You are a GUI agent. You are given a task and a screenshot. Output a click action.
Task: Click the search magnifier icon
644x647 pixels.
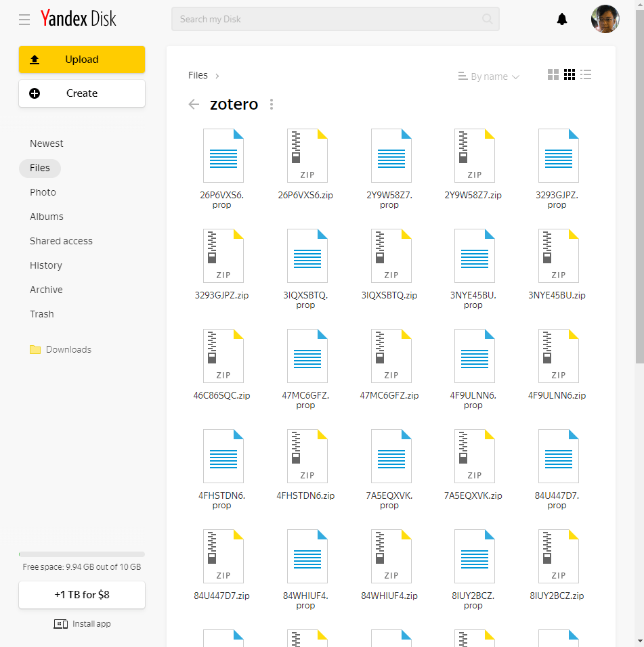tap(488, 19)
